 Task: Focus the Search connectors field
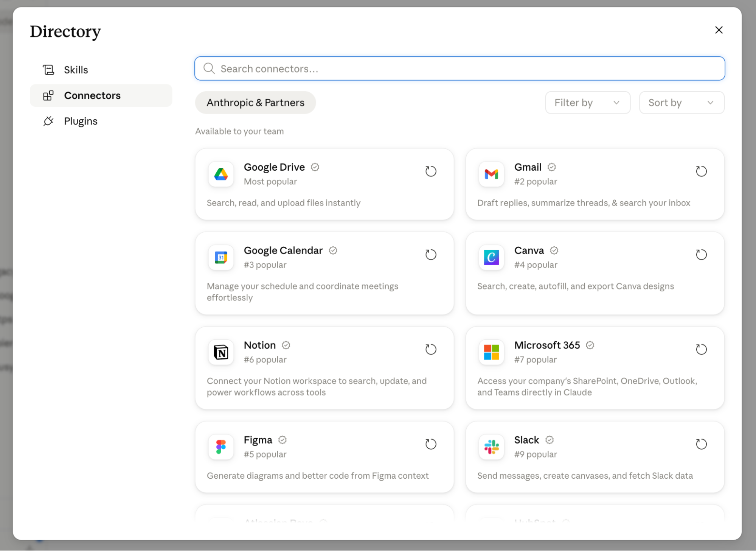point(459,68)
